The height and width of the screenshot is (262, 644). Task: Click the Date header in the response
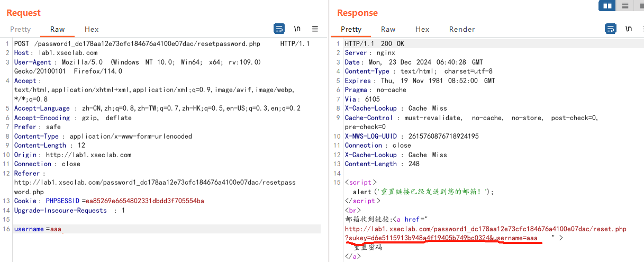(414, 62)
